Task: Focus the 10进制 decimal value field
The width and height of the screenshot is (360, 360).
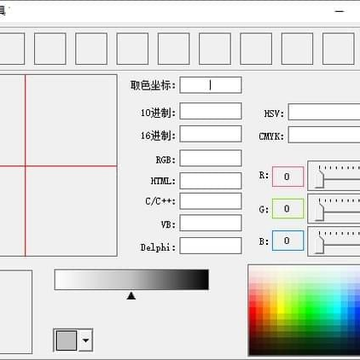Action: [210, 111]
